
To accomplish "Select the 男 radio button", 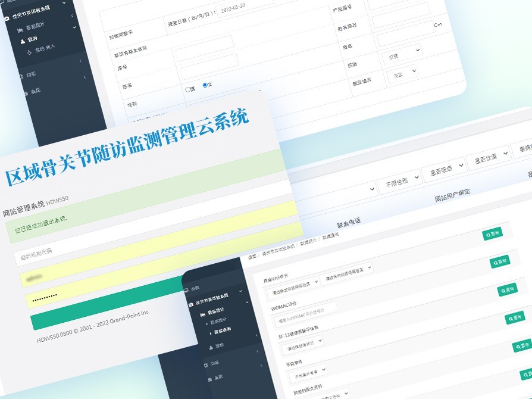I will [189, 90].
